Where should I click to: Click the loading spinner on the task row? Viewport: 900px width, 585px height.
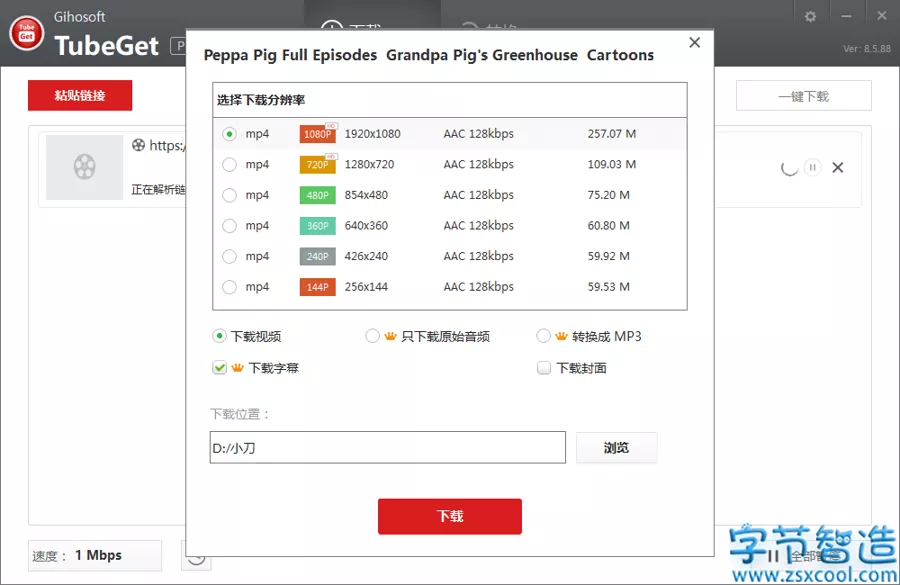789,168
